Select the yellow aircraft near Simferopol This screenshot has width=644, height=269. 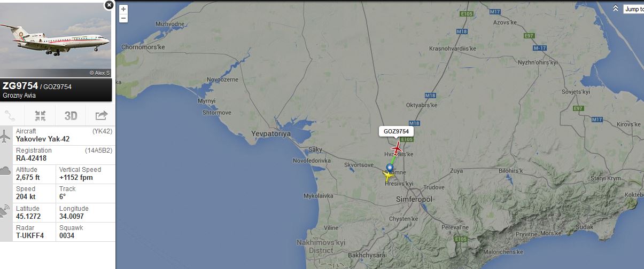point(387,176)
